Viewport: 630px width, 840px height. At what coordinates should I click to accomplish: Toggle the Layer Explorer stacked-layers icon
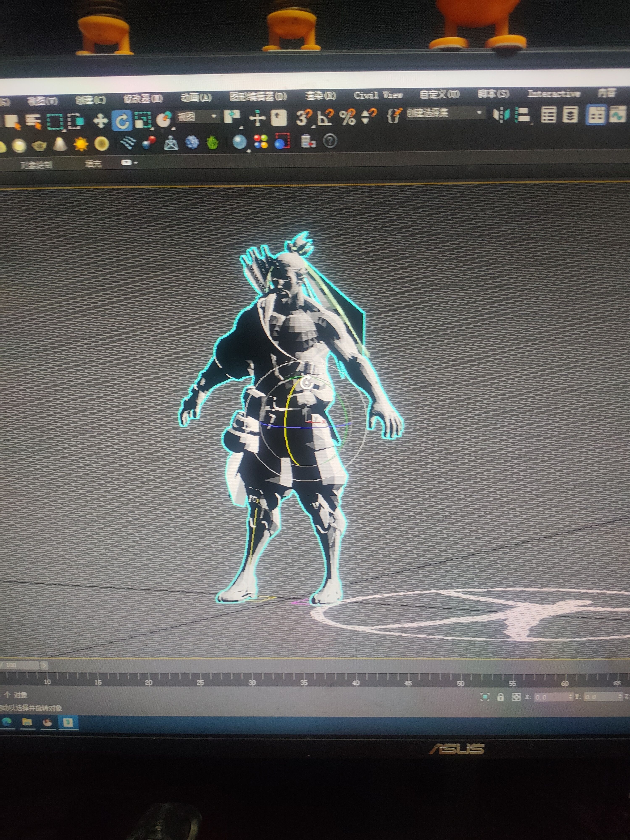click(x=570, y=114)
